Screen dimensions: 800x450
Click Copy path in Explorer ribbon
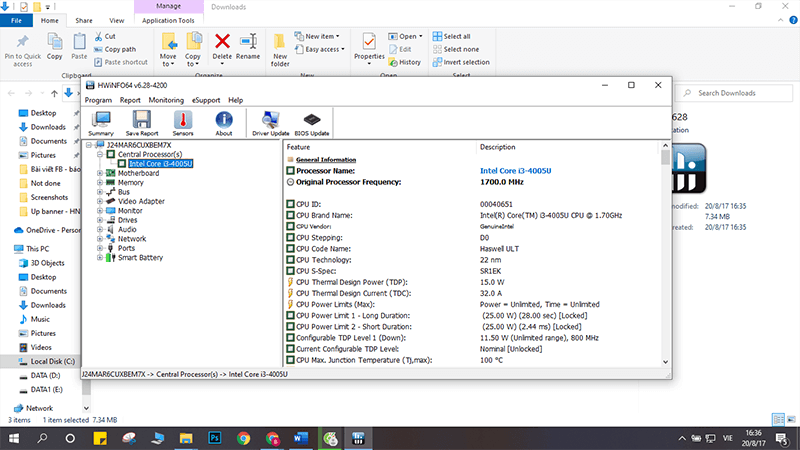pos(115,49)
